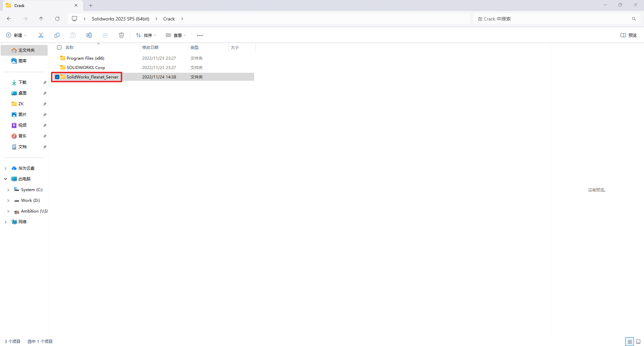The image size is (644, 346).
Task: Click the forward navigation arrow
Action: (x=25, y=19)
